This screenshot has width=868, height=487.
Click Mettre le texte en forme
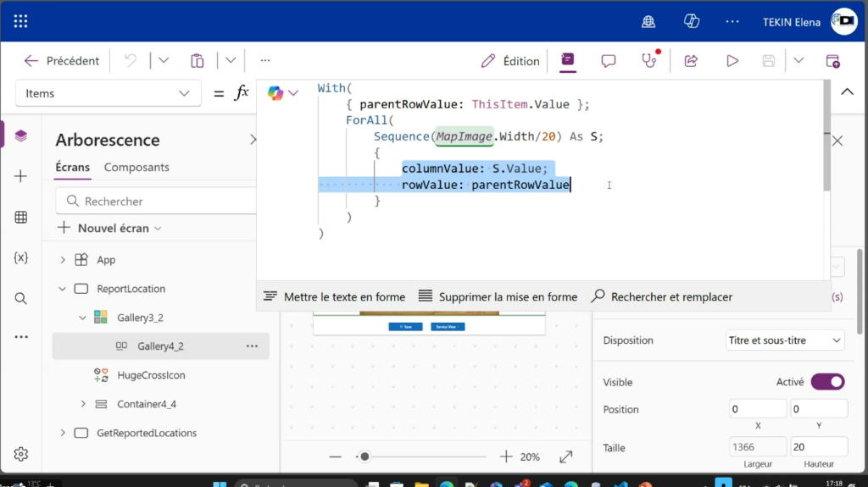click(335, 296)
